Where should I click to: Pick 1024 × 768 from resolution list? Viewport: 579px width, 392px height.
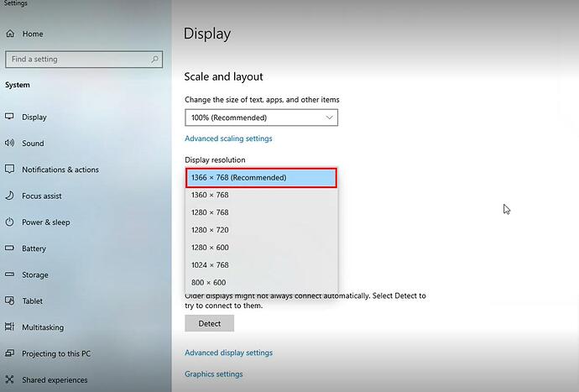click(x=210, y=265)
